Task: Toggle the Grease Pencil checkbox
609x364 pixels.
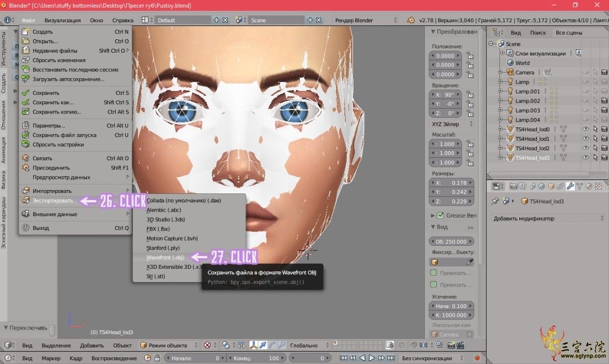Action: pyautogui.click(x=440, y=215)
